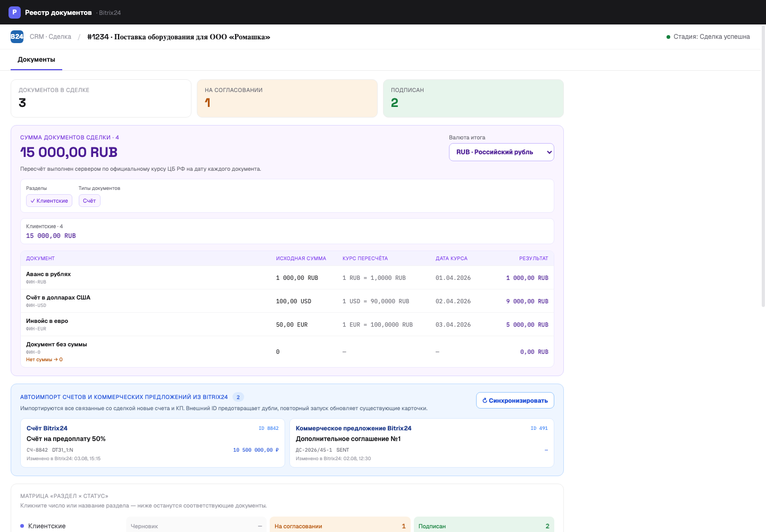The height and width of the screenshot is (532, 766).
Task: Click the Подписан stat card at top
Action: pos(473,98)
